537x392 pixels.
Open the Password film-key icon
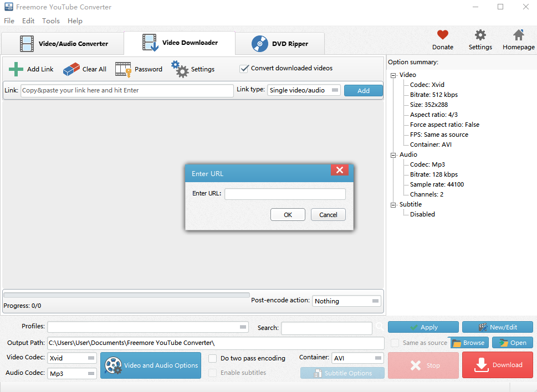coord(123,69)
